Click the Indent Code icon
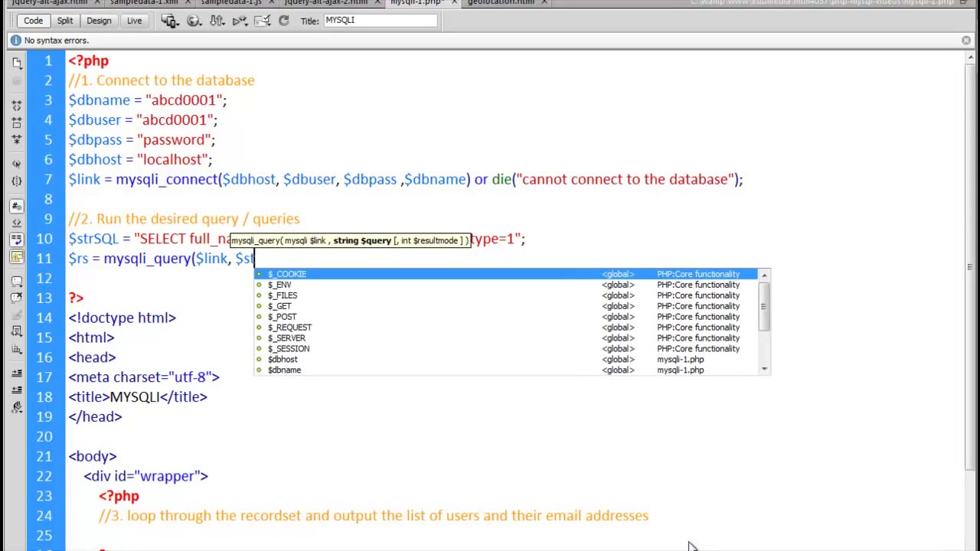This screenshot has width=980, height=551. tap(17, 373)
